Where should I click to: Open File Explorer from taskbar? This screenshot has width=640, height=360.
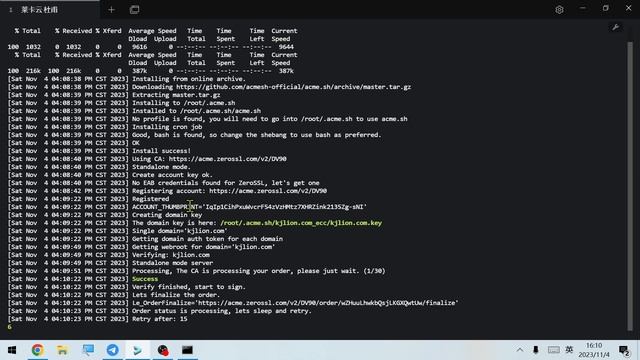tap(62, 350)
